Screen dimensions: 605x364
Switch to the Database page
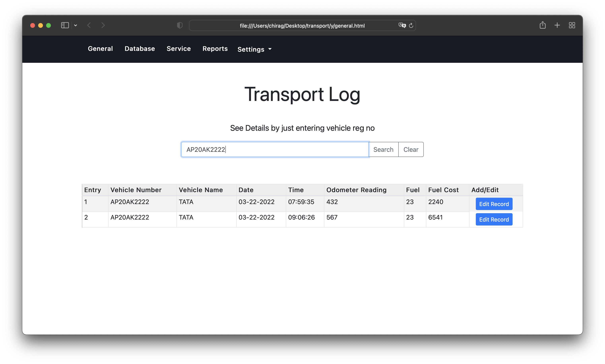[140, 48]
